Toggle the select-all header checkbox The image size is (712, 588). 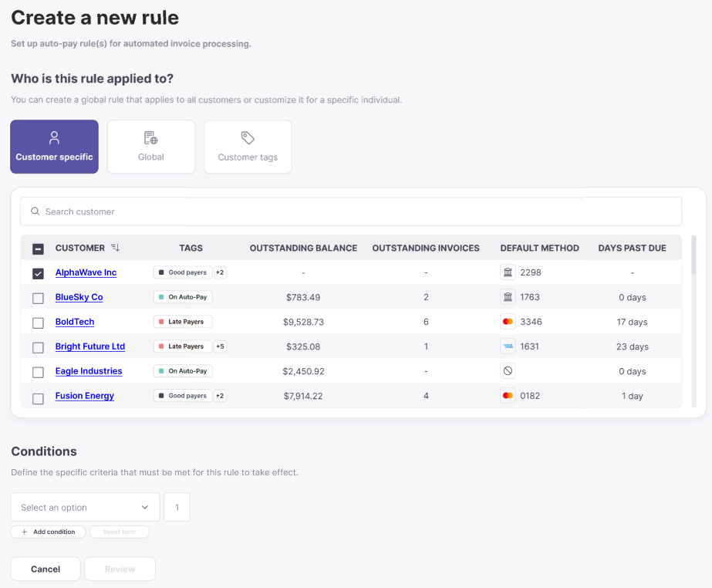pyautogui.click(x=38, y=248)
